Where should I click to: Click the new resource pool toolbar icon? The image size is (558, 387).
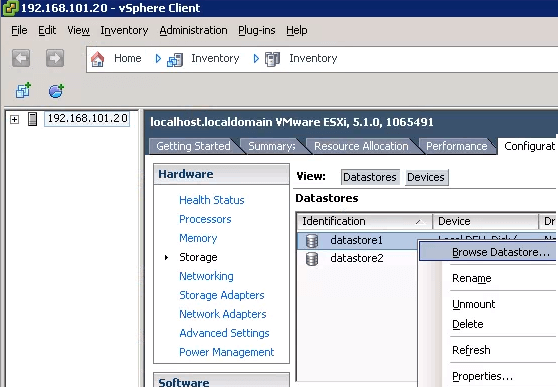pyautogui.click(x=56, y=91)
